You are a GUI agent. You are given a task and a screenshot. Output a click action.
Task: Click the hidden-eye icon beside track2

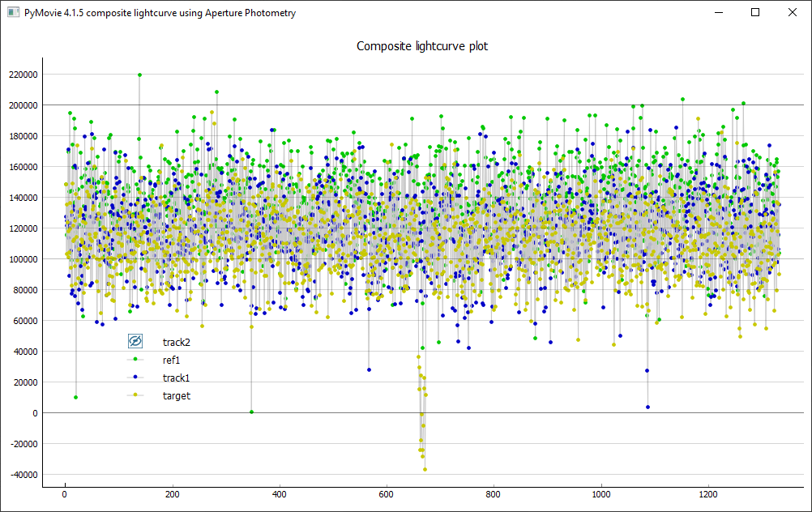pyautogui.click(x=135, y=342)
